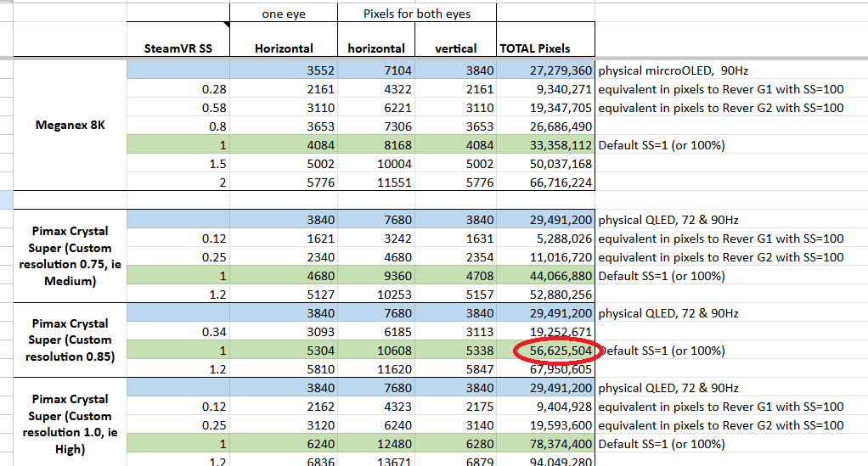The height and width of the screenshot is (466, 868).
Task: Click the total 78,374,400 cell
Action: pos(546,444)
